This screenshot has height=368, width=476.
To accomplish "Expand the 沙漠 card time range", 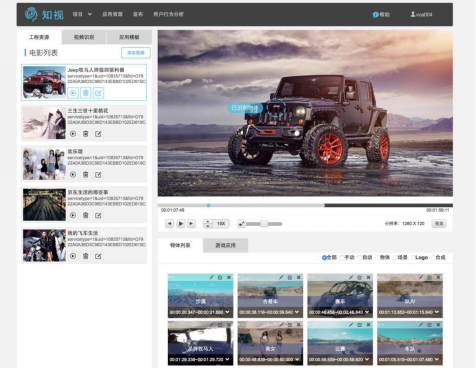I will pos(227,312).
